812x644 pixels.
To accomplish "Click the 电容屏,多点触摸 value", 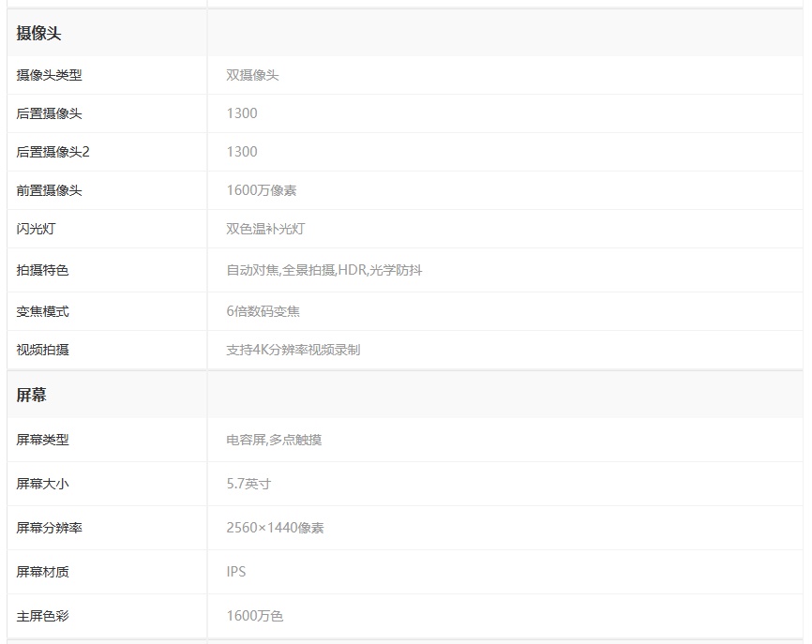I will click(274, 440).
